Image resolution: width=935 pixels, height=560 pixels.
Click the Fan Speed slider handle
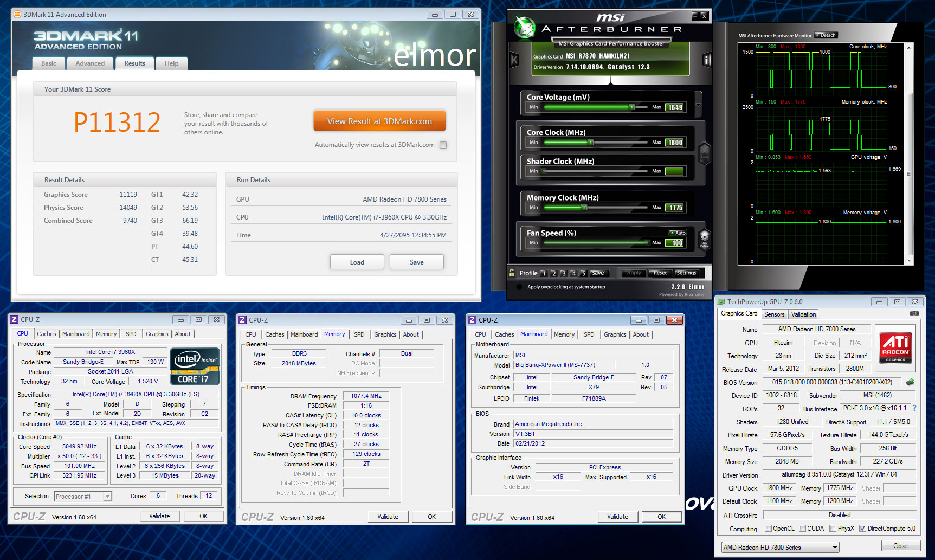pos(647,242)
